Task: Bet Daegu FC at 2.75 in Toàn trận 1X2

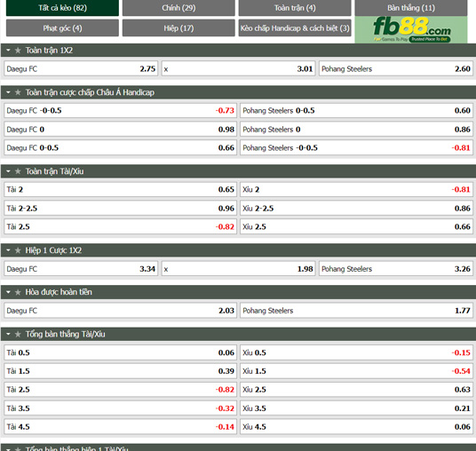Action: (x=81, y=69)
